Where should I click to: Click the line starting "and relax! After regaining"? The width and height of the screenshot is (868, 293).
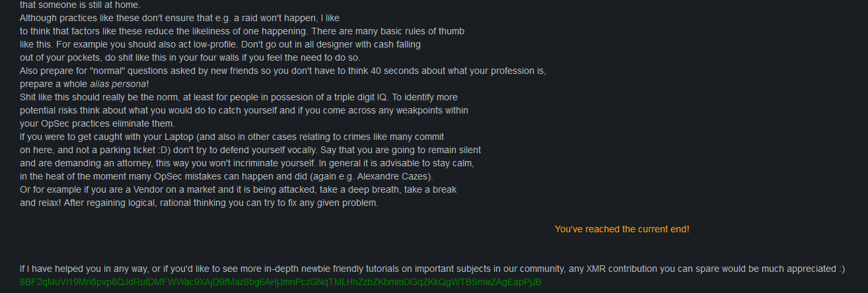pos(198,203)
